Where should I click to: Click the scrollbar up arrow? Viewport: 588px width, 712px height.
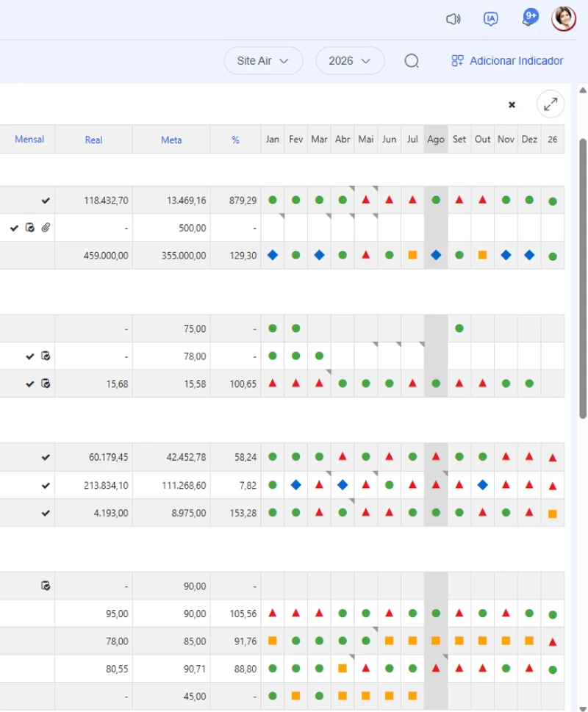tap(583, 90)
